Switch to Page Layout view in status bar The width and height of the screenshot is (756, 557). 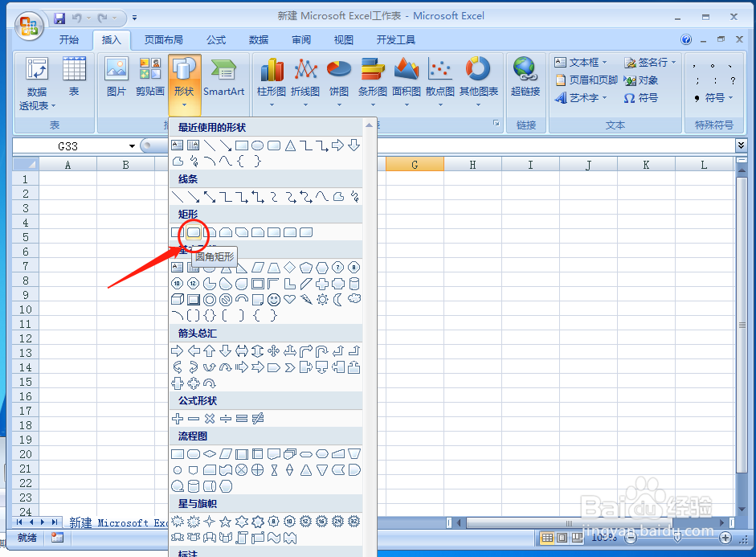tap(562, 537)
